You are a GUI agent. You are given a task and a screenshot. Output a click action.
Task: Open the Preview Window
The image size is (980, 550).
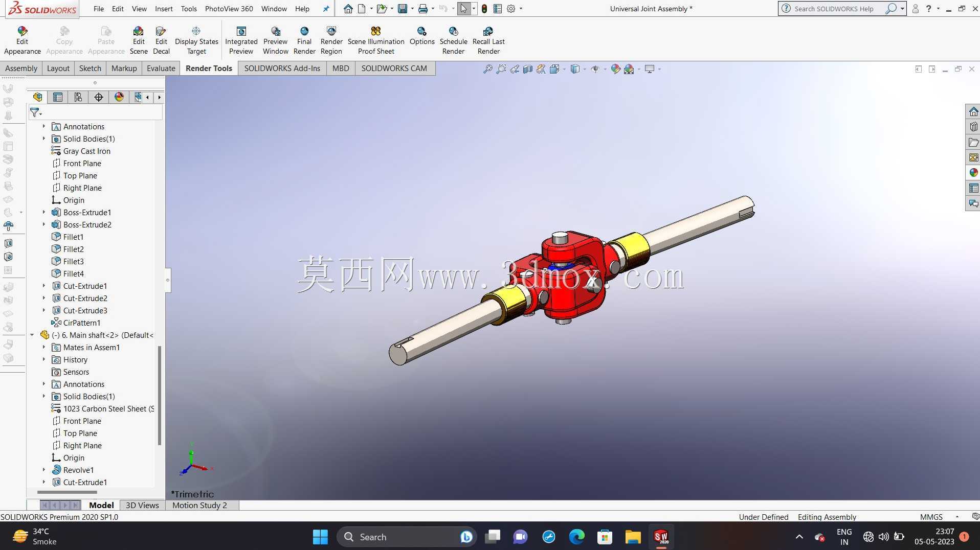pyautogui.click(x=275, y=40)
